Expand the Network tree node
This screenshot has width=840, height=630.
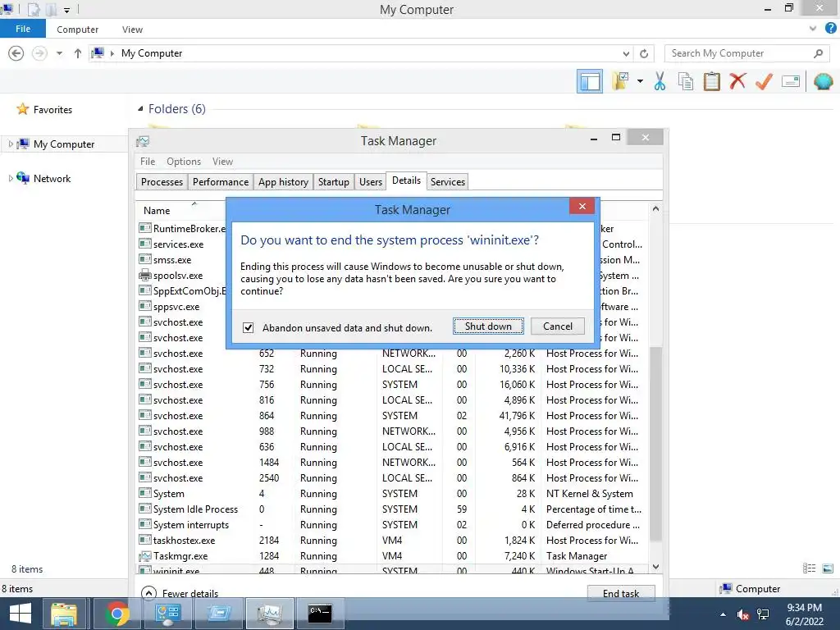tap(10, 178)
